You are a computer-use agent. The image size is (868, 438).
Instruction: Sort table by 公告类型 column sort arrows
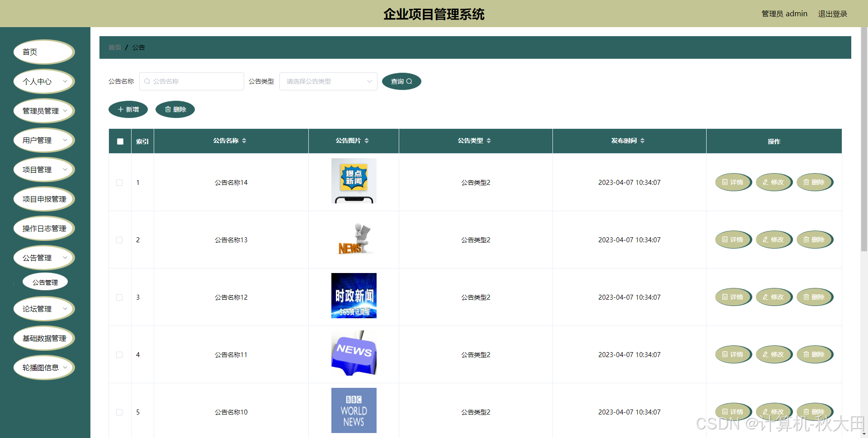click(x=489, y=141)
